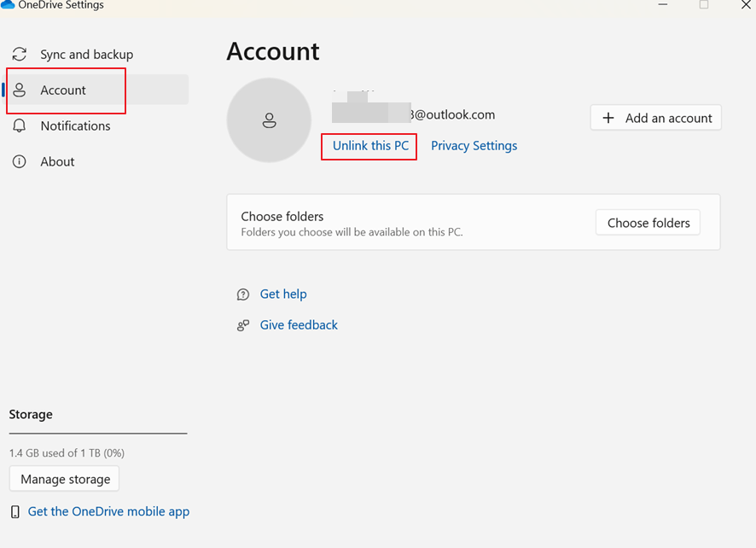Screen dimensions: 756x548
Task: Click the About info circle icon
Action: (20, 161)
